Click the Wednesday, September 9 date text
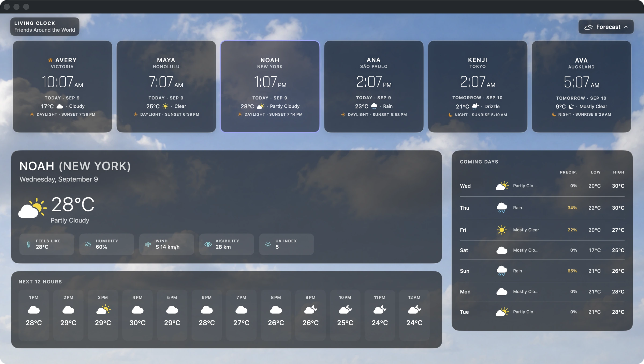This screenshot has width=644, height=364. pyautogui.click(x=58, y=179)
